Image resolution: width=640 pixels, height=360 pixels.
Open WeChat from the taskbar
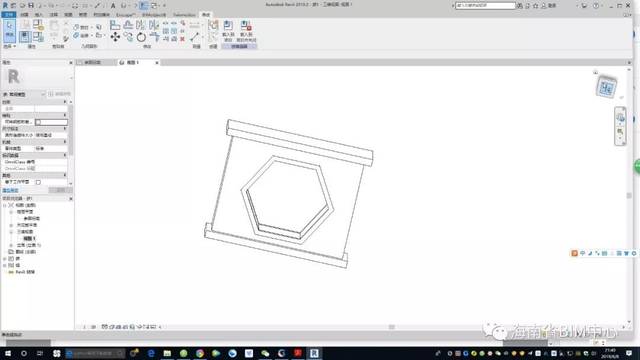point(265,353)
